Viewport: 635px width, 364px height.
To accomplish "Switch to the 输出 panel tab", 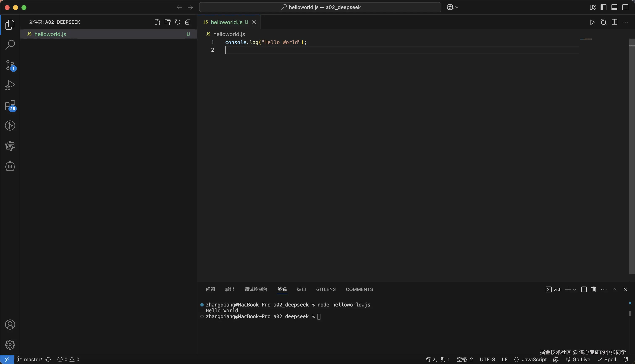I will (x=230, y=289).
